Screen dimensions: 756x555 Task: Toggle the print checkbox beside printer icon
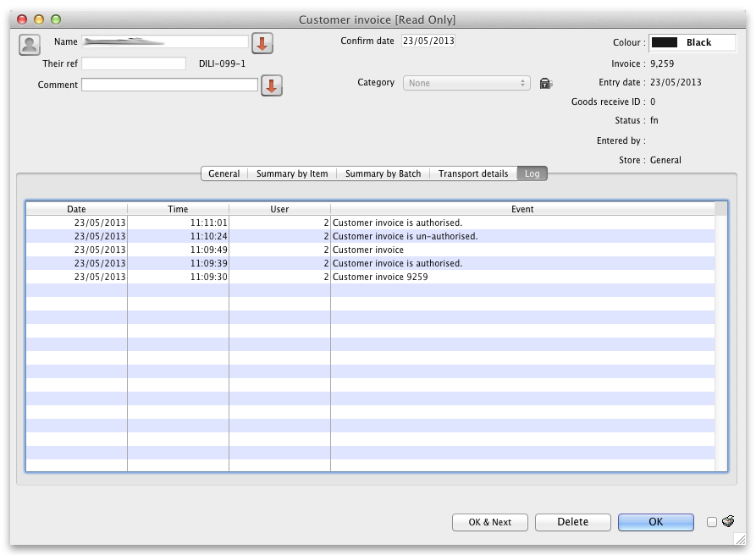712,522
